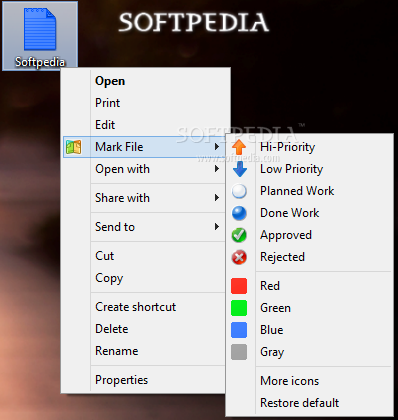Click the Red label in submenu
The image size is (398, 420).
point(270,286)
